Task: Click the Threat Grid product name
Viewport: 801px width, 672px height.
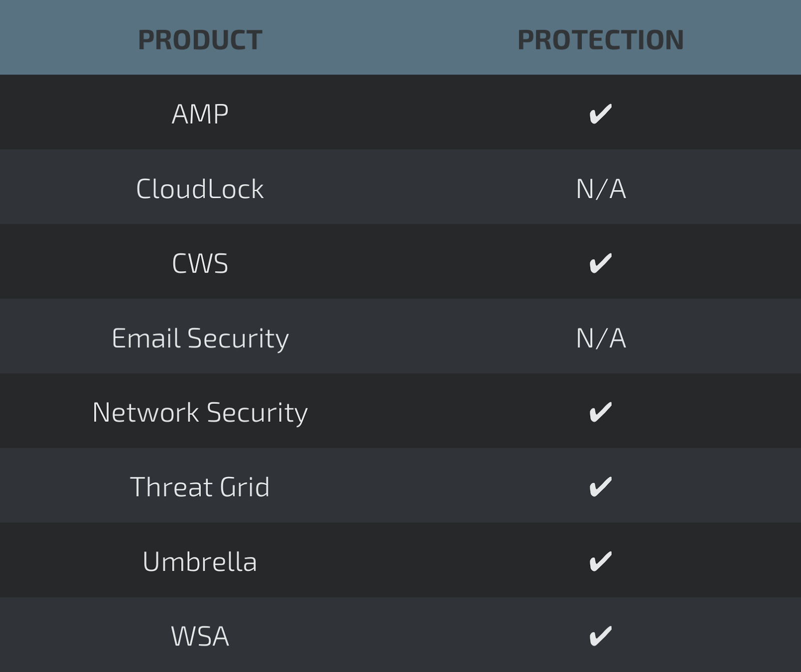Action: (x=200, y=487)
